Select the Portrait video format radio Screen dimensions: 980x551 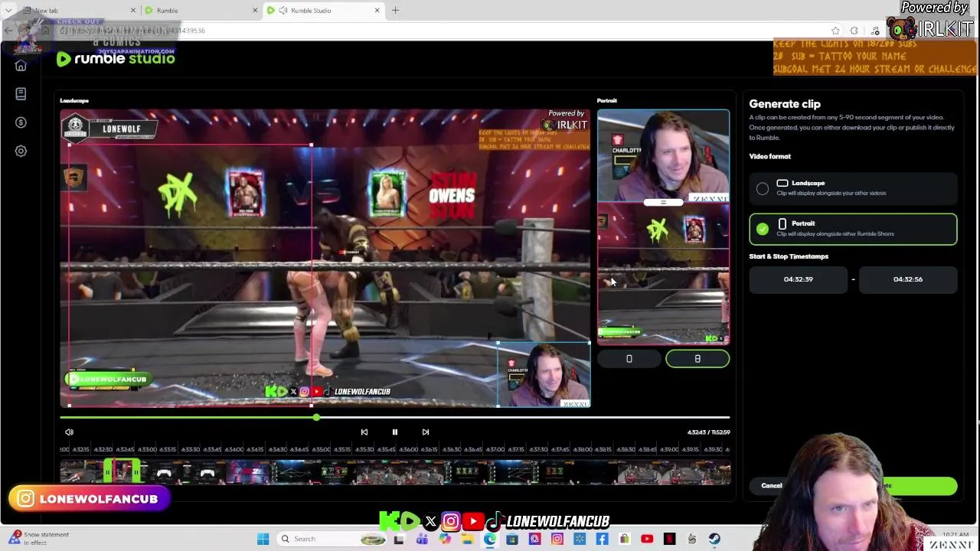point(763,229)
